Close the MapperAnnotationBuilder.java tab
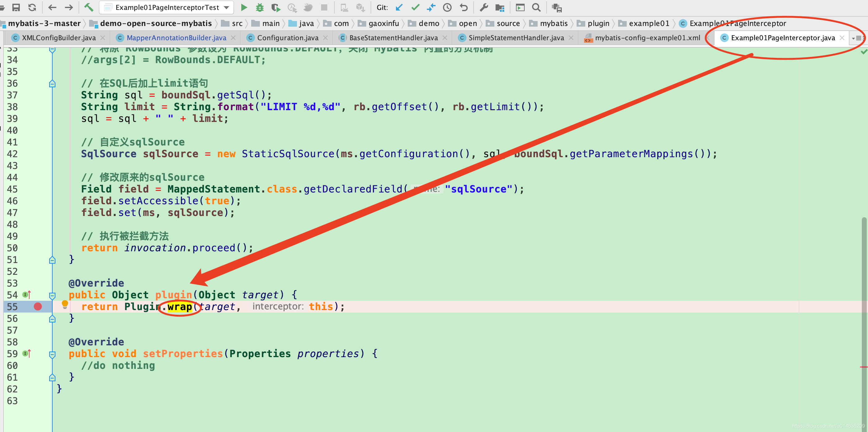868x432 pixels. pos(233,38)
